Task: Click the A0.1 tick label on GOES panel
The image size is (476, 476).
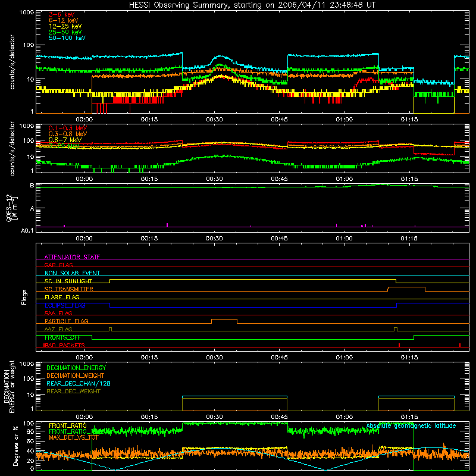Action: 27,231
